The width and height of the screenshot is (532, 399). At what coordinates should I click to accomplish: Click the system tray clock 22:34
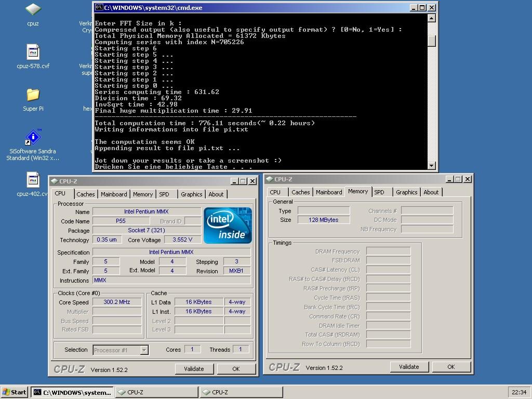tap(519, 392)
